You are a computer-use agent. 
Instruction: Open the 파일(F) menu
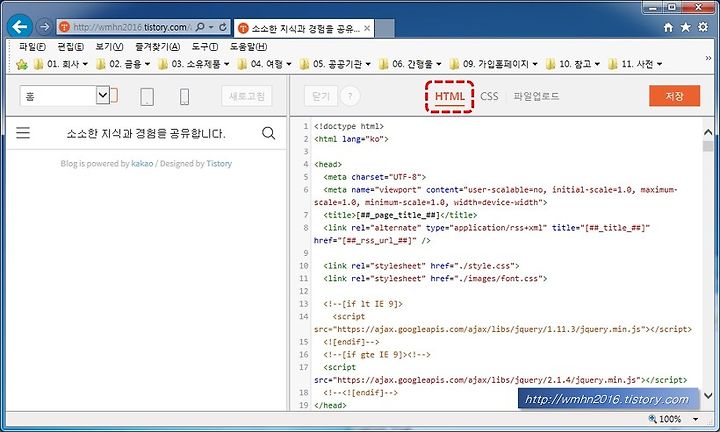(x=32, y=46)
